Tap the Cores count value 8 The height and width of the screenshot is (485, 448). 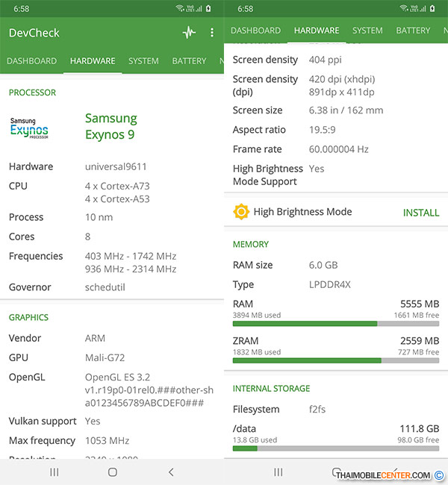click(87, 237)
